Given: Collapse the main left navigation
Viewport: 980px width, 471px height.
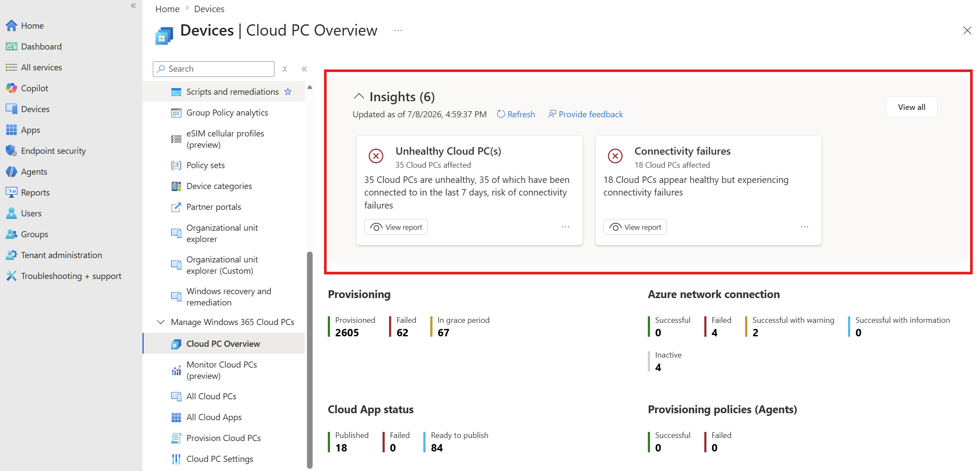Looking at the screenshot, I should pos(133,6).
